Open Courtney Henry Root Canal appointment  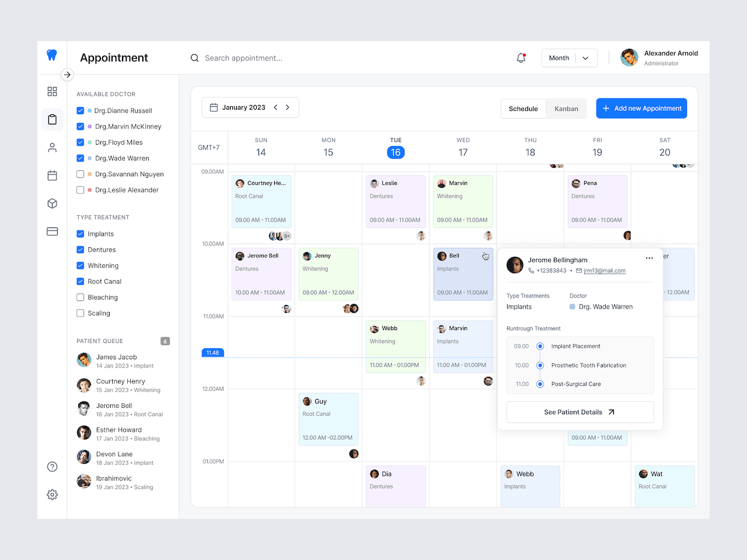(261, 201)
